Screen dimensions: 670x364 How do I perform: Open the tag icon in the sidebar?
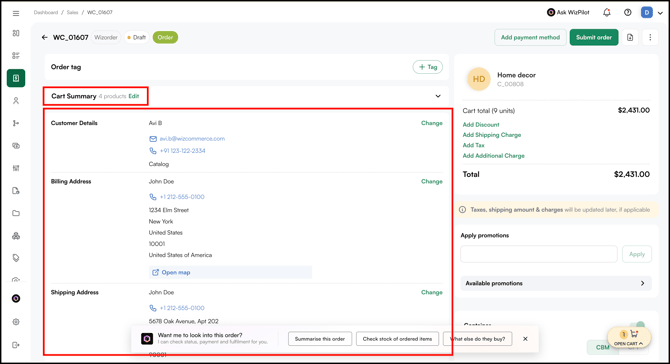pos(16,258)
